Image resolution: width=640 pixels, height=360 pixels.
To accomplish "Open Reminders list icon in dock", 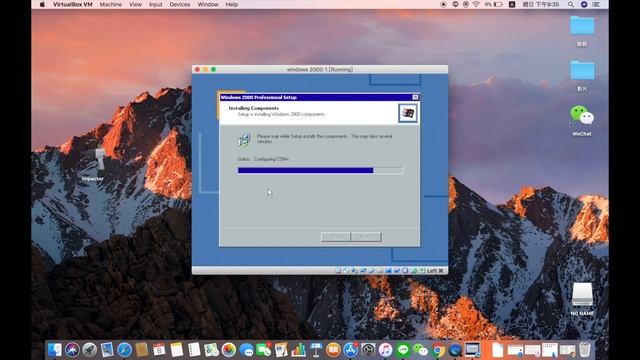I will point(194,350).
